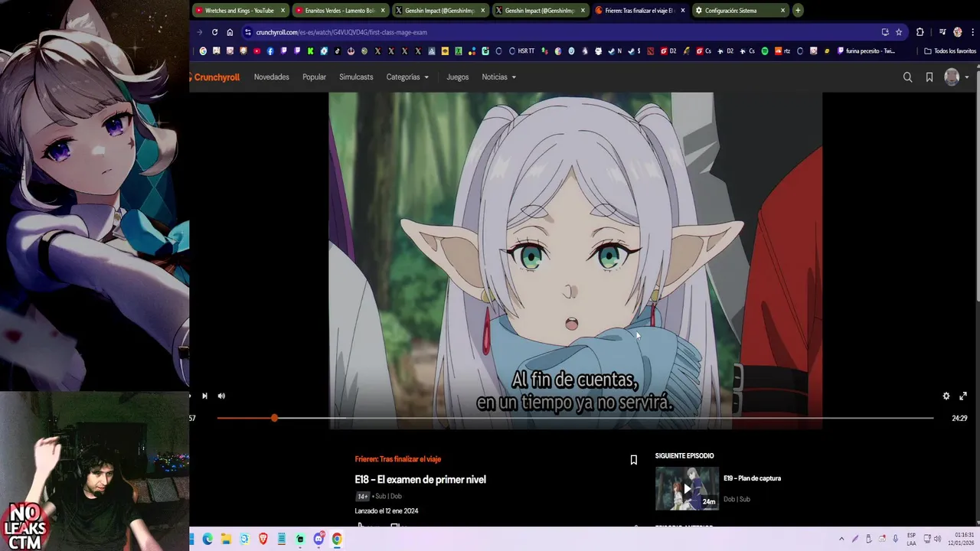Open the E19 – Plan de captura title
This screenshot has height=551, width=980.
pos(752,478)
